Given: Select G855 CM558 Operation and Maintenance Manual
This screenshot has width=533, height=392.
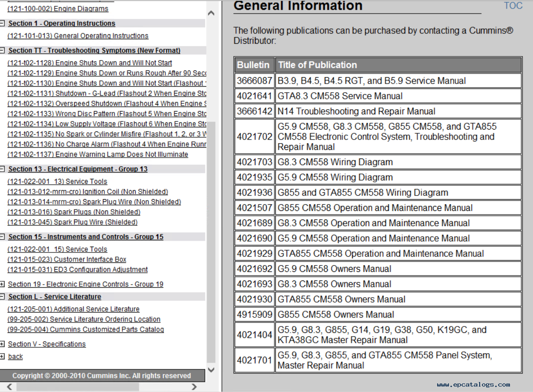Looking at the screenshot, I should point(398,208).
